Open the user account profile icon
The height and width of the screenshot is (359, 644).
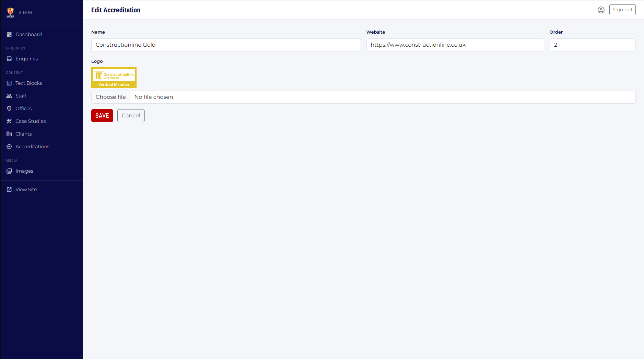pyautogui.click(x=601, y=10)
